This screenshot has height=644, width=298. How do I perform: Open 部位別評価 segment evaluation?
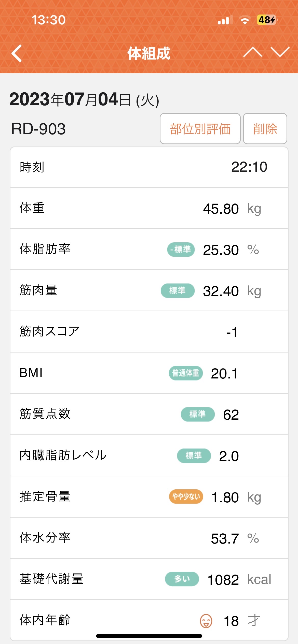click(x=200, y=129)
